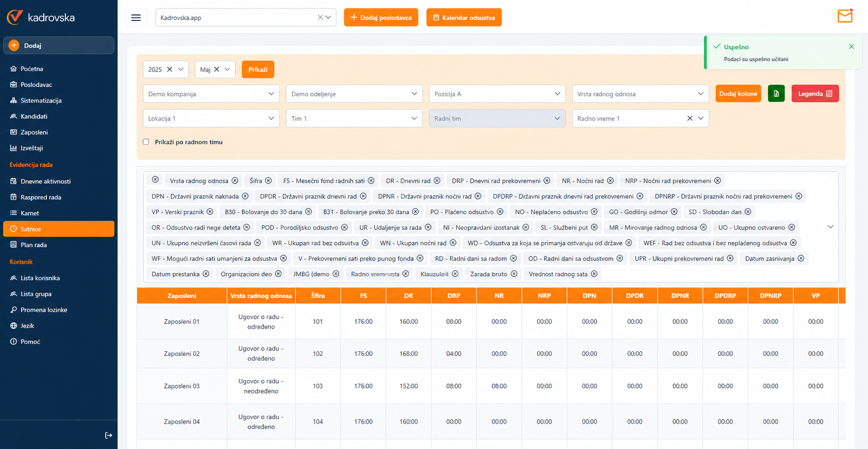
Task: Clear the 2025 year selection
Action: pos(169,70)
